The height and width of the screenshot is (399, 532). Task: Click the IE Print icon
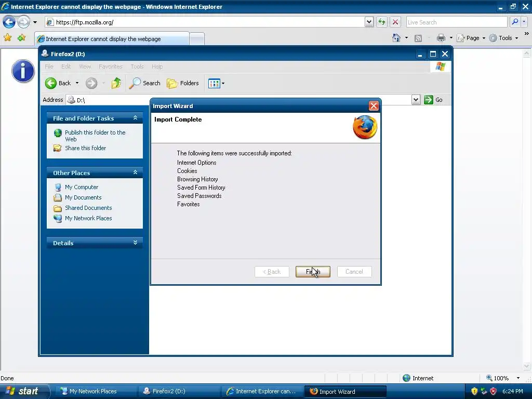pyautogui.click(x=441, y=38)
